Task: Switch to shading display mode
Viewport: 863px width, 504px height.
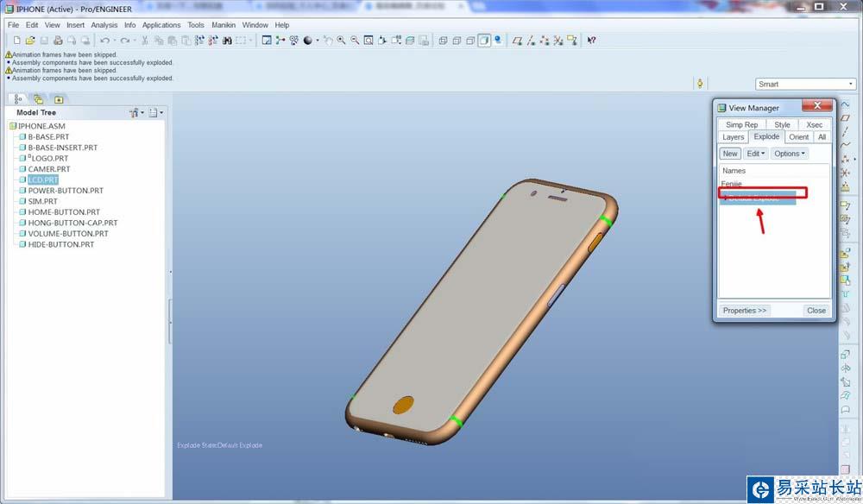Action: pos(484,41)
